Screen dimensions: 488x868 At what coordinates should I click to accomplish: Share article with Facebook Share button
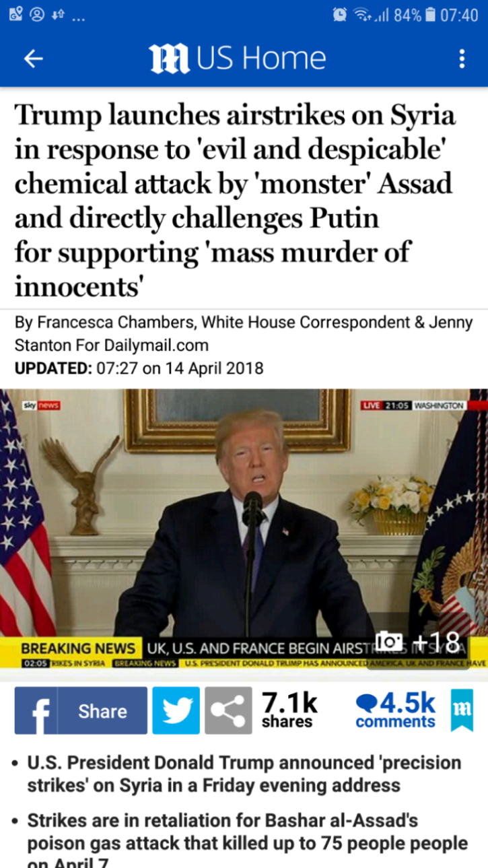coord(81,710)
